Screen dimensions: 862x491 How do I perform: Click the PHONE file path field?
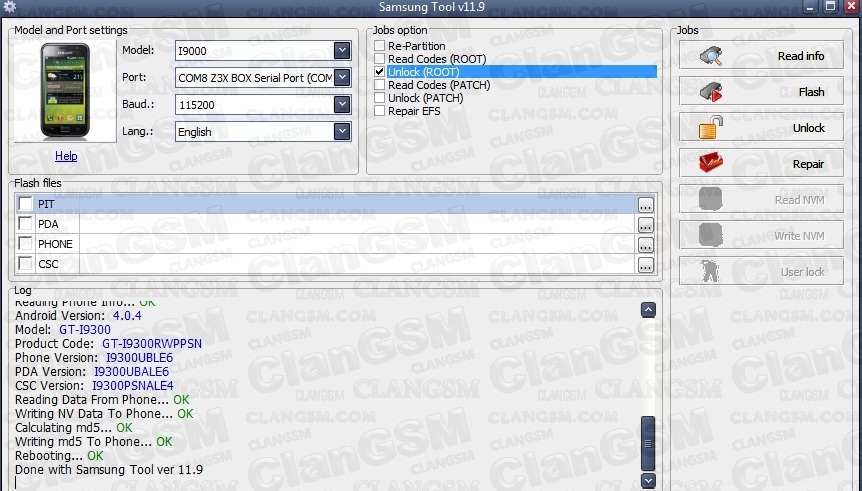(358, 244)
